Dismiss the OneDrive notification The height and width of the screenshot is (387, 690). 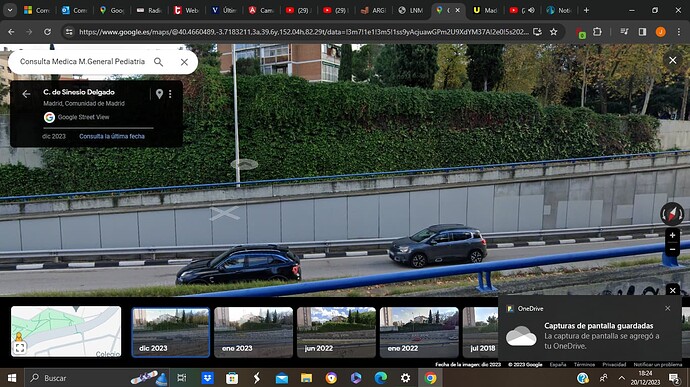click(x=668, y=308)
